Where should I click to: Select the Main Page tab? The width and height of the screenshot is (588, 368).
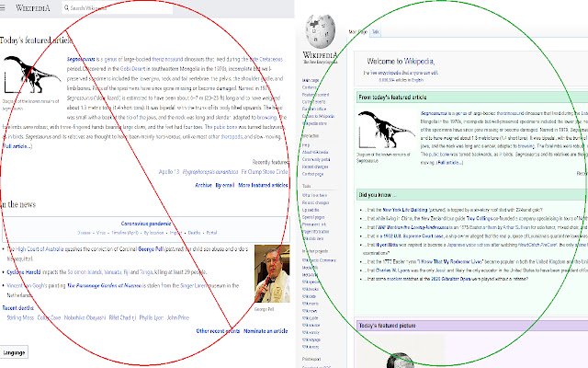coord(357,32)
